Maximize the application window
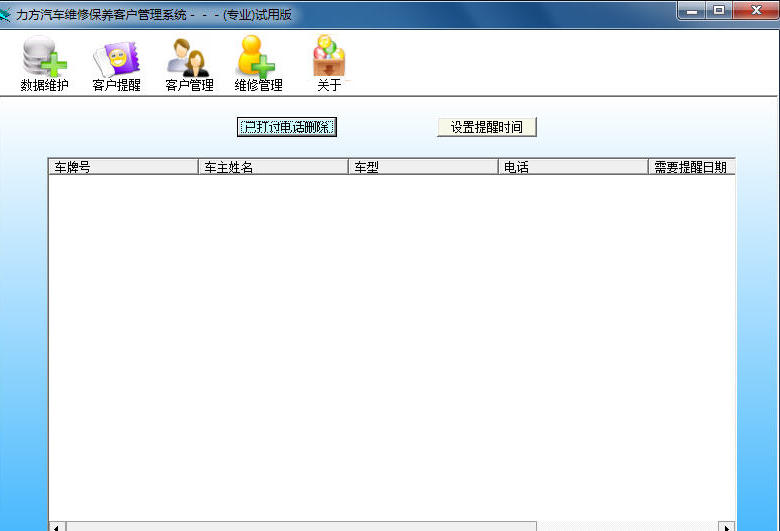The width and height of the screenshot is (780, 531). [718, 11]
